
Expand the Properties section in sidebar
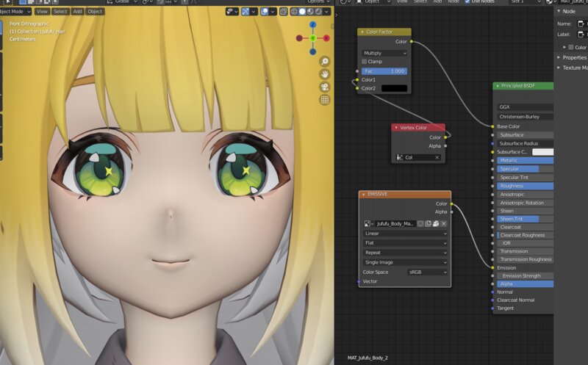click(x=573, y=57)
